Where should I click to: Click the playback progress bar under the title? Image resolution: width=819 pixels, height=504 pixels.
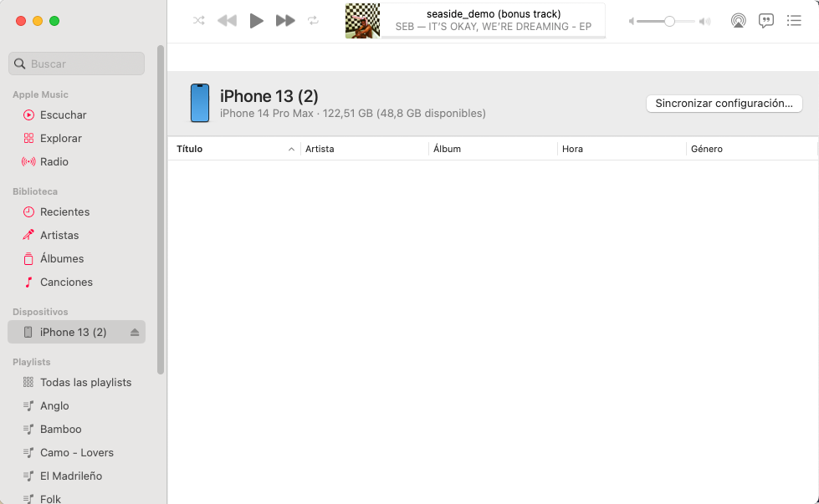tap(494, 37)
